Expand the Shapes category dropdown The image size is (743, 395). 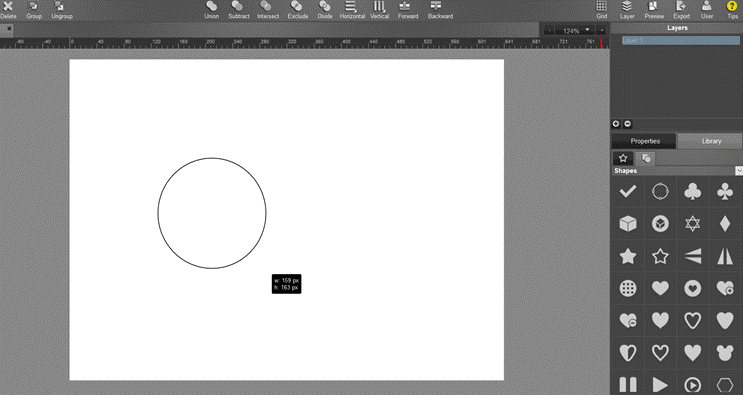738,171
